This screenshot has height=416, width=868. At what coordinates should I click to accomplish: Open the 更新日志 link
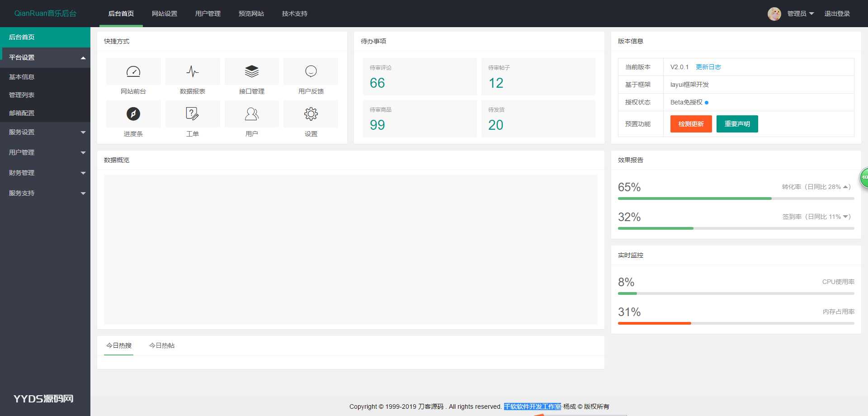point(708,67)
